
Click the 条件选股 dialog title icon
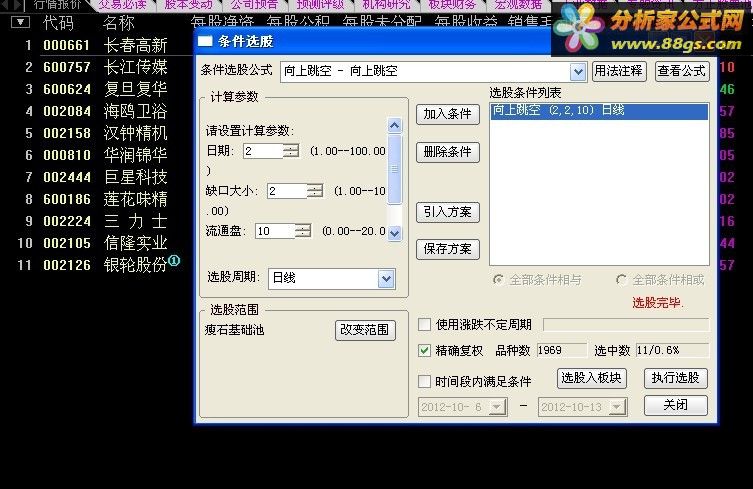click(205, 41)
